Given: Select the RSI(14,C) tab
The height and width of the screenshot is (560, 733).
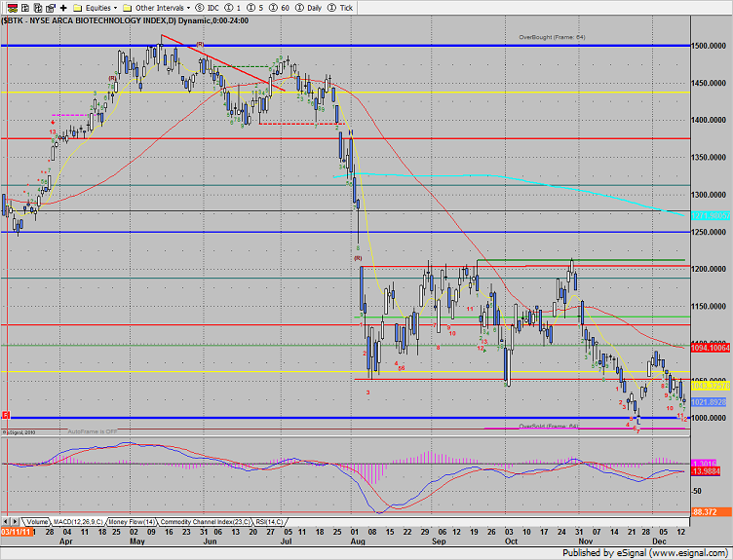Looking at the screenshot, I should 269,522.
